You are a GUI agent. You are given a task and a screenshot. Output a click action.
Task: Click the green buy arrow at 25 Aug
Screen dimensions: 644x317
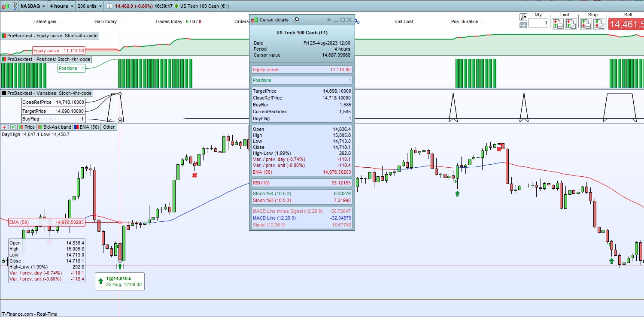pyautogui.click(x=120, y=266)
